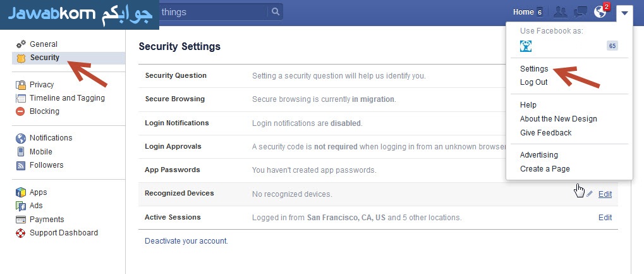
Task: Click the Deactivate your account link
Action: pyautogui.click(x=186, y=241)
